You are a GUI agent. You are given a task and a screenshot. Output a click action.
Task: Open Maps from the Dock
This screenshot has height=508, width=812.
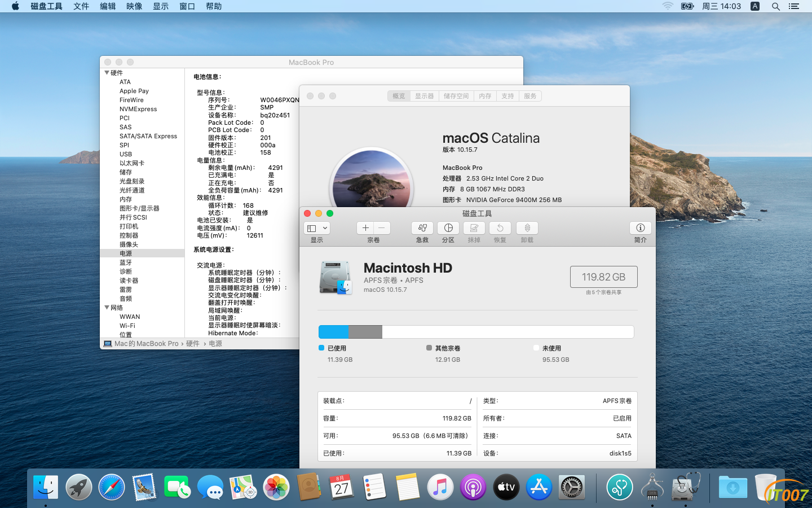point(243,487)
